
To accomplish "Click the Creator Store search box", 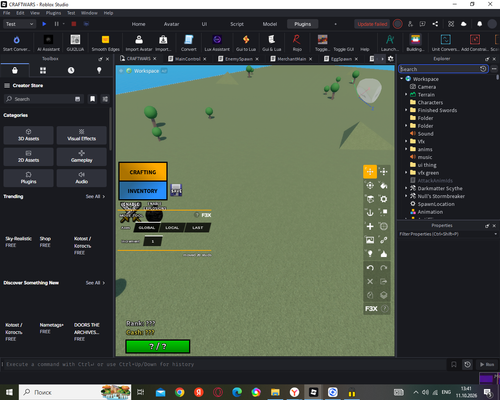I will coord(43,99).
